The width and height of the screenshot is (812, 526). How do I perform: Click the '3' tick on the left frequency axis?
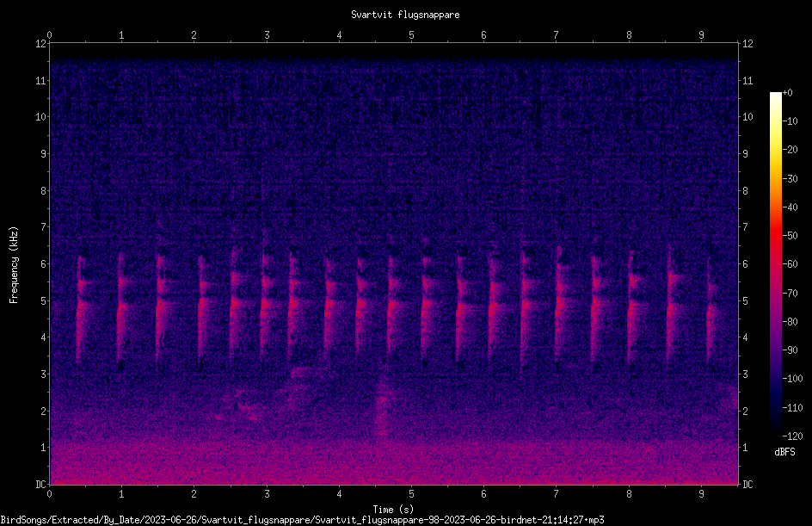tap(44, 374)
